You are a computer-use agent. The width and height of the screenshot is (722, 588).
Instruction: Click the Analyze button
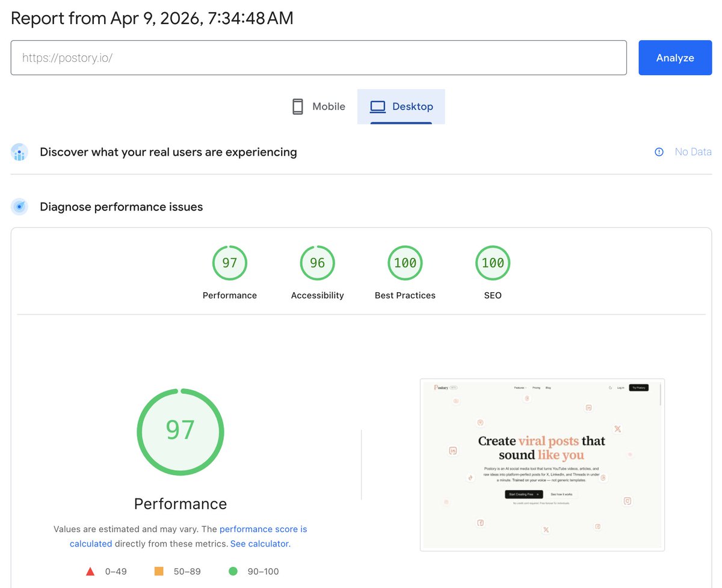(675, 58)
